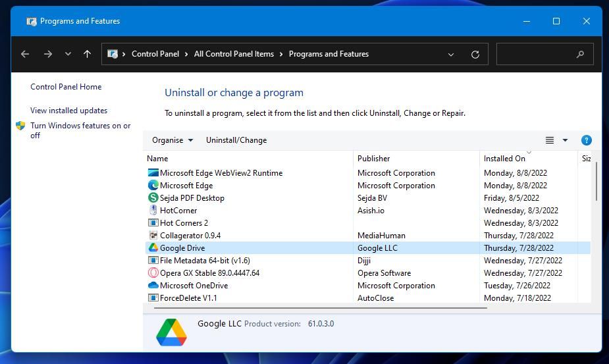The width and height of the screenshot is (609, 364).
Task: Click the large Google Drive details icon
Action: tap(171, 332)
